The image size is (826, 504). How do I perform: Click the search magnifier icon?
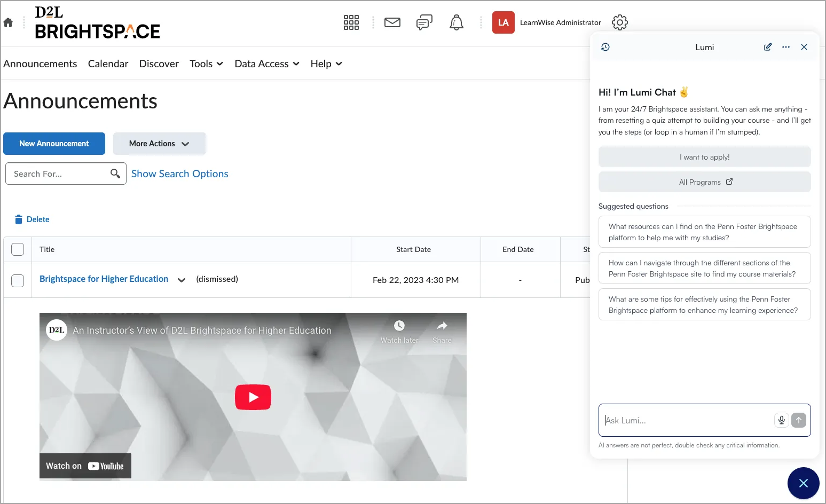(x=115, y=174)
